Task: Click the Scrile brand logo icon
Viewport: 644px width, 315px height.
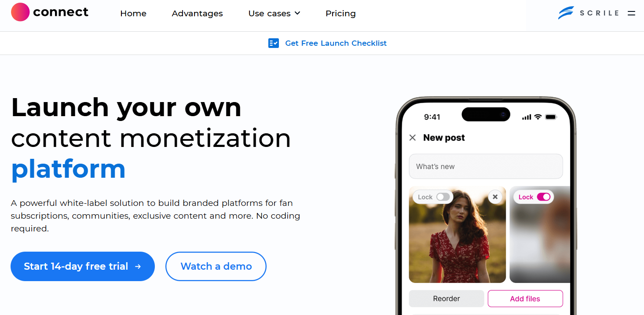Action: (x=566, y=13)
